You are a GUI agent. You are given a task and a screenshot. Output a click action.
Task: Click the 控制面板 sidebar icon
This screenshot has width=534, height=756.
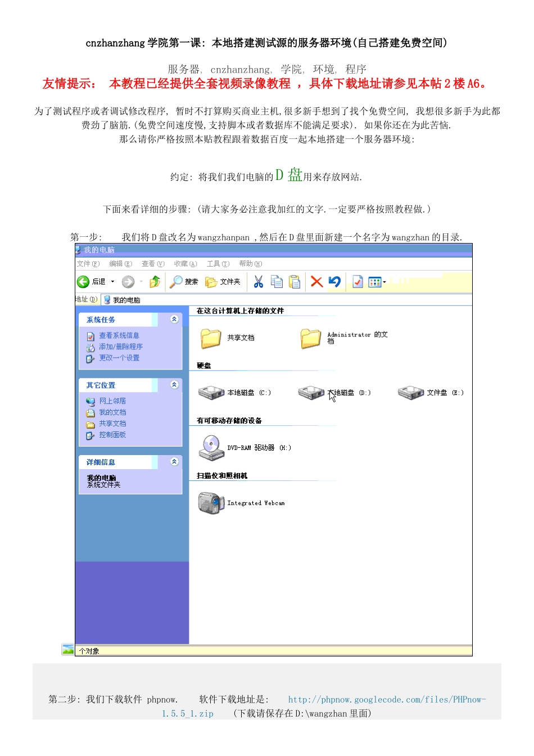(90, 435)
